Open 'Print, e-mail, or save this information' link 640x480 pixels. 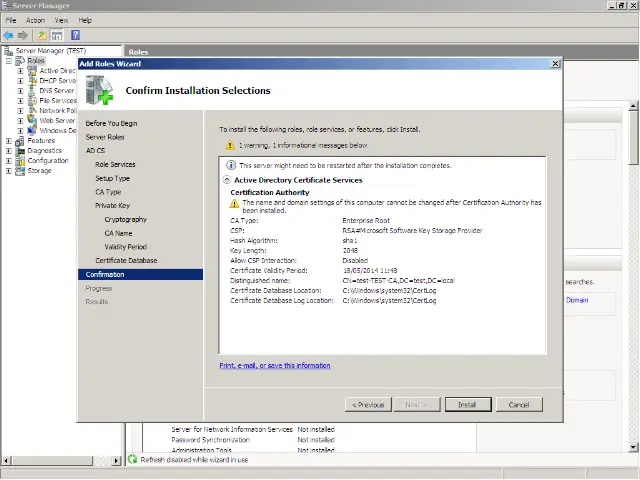[x=275, y=365]
